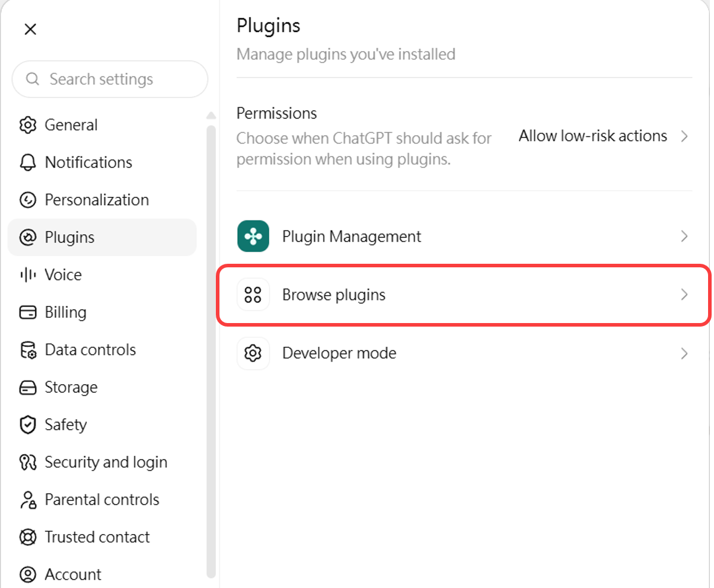
Task: Click the Plugins icon in the sidebar
Action: (27, 237)
